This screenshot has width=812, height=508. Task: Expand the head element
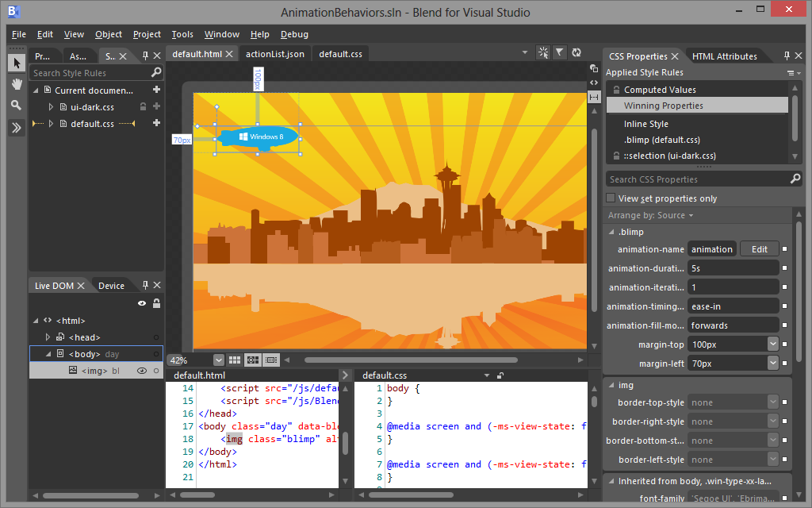pyautogui.click(x=48, y=337)
